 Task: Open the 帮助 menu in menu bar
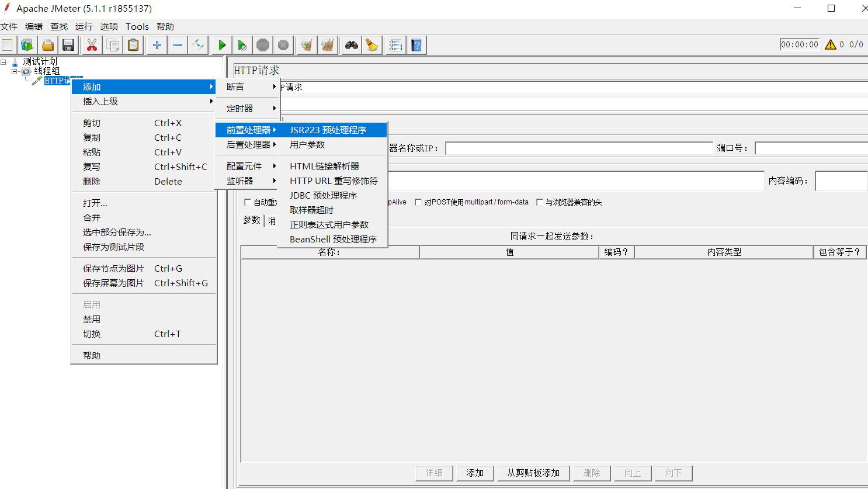pos(165,26)
